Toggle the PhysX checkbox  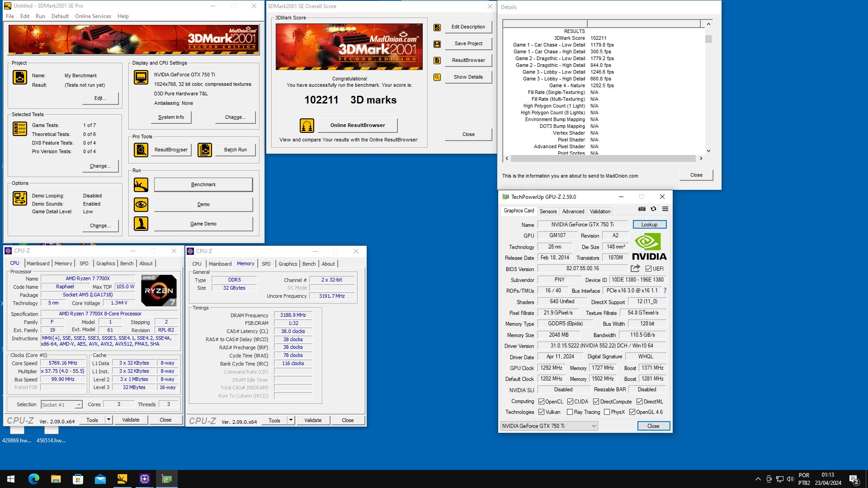pos(607,412)
